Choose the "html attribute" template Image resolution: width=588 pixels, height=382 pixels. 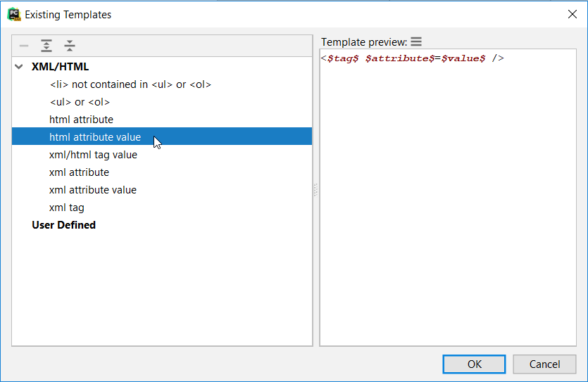coord(81,120)
